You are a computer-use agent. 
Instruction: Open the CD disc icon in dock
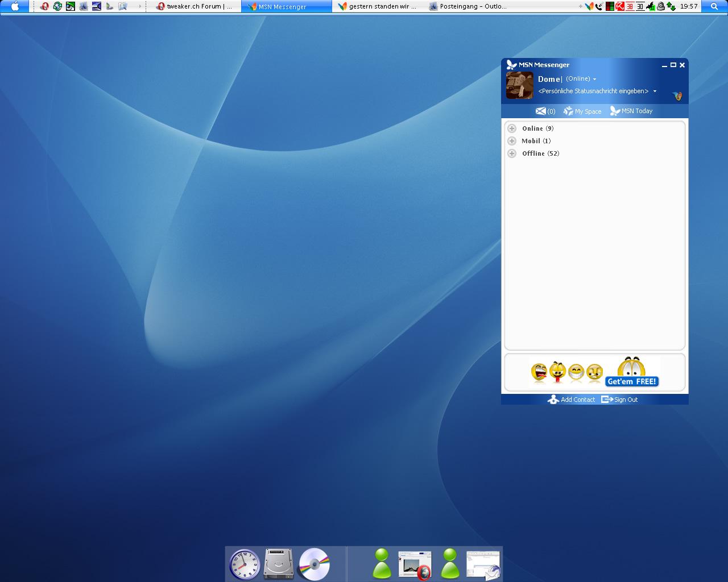tap(314, 564)
